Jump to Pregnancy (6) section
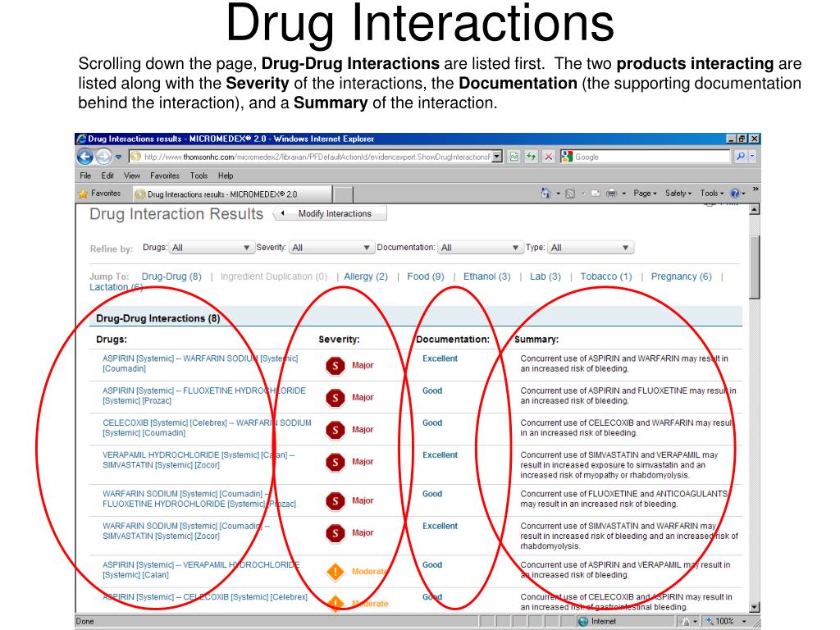The image size is (840, 630). 682,276
